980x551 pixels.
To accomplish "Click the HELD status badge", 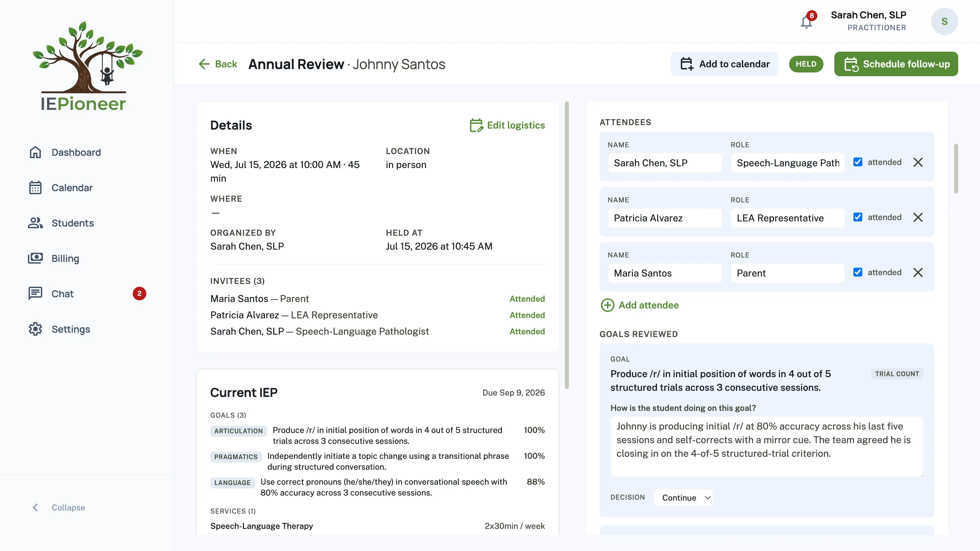I will (806, 64).
